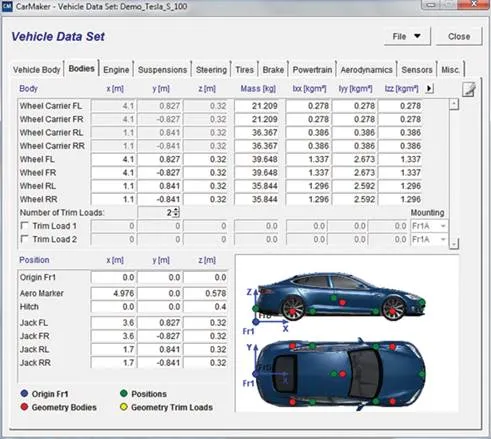Open the File dropdown menu
Image resolution: width=491 pixels, height=439 pixels.
406,36
